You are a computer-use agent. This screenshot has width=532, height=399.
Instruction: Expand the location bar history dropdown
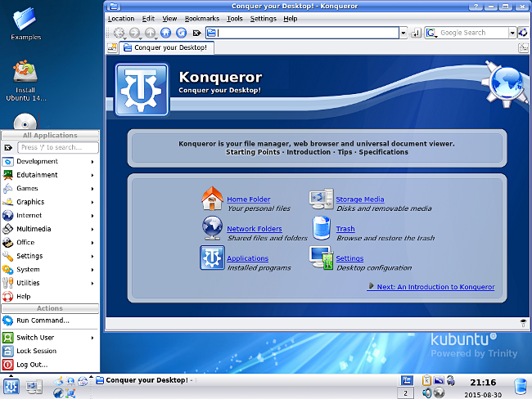coord(403,33)
